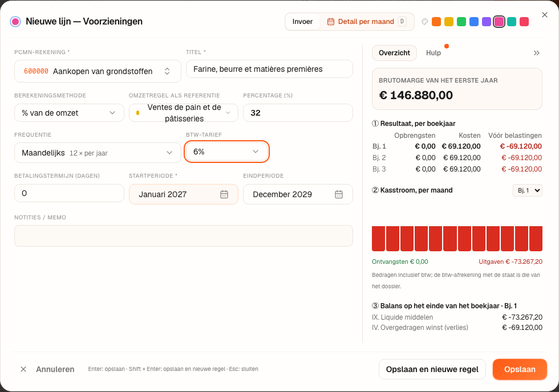Switch to the Invoer tab

pyautogui.click(x=302, y=22)
